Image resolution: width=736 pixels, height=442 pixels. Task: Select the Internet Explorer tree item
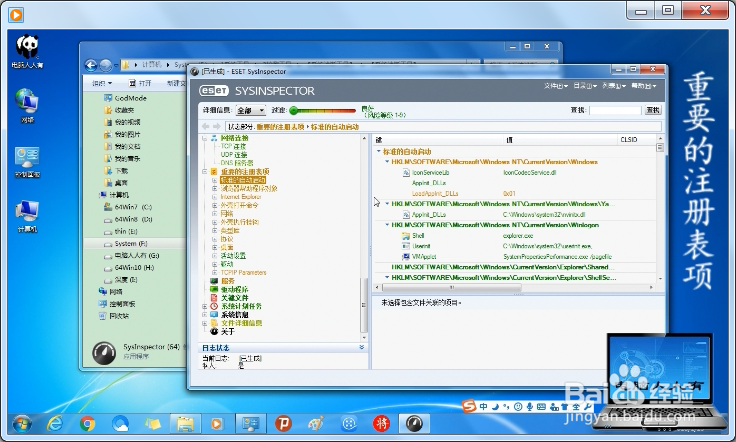(x=240, y=197)
